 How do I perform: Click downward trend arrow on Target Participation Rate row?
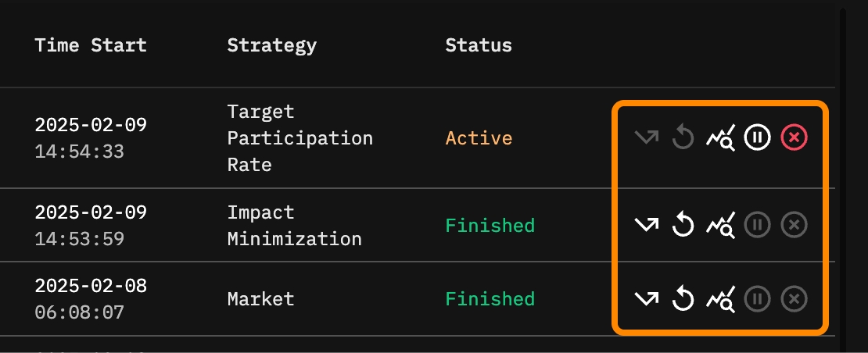[647, 138]
